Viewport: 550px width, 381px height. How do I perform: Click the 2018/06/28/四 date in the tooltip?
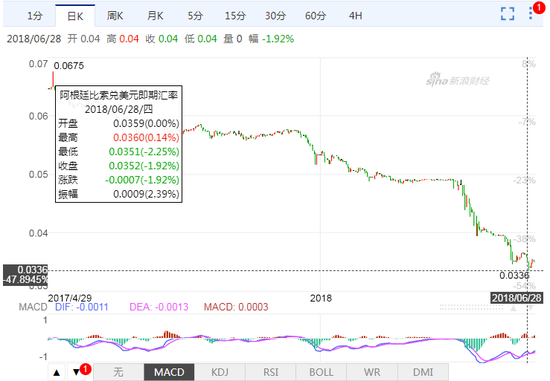119,109
